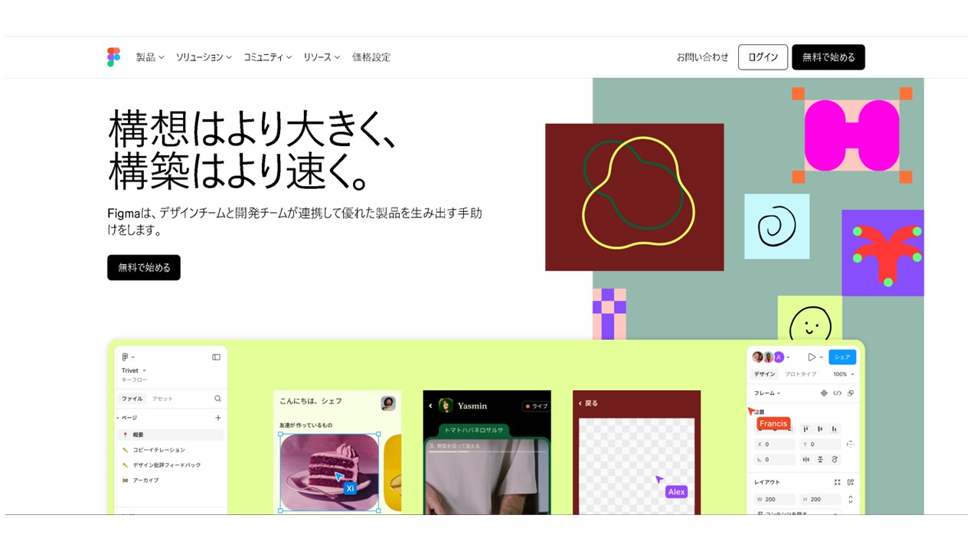
Task: Expand the Trivet file name dropdown
Action: tap(134, 370)
